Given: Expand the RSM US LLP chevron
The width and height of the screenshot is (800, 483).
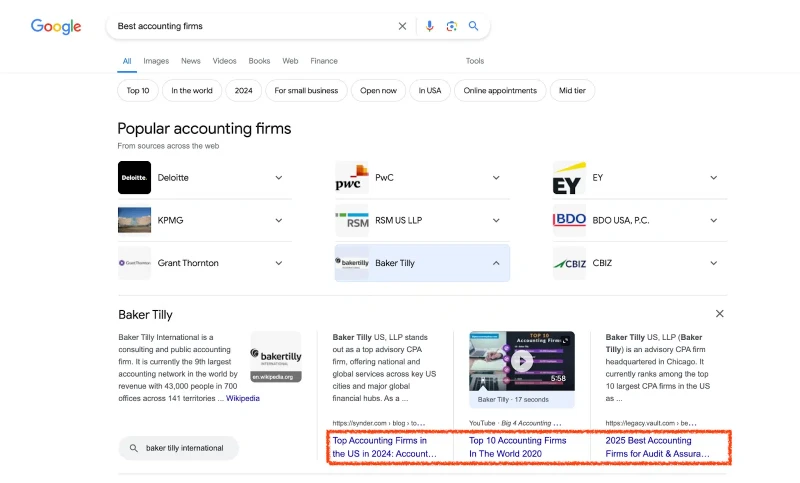Looking at the screenshot, I should click(x=496, y=220).
